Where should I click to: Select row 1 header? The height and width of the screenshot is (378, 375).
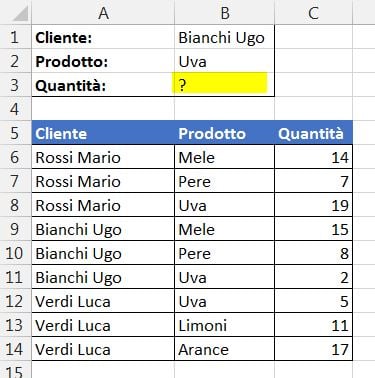(x=16, y=37)
